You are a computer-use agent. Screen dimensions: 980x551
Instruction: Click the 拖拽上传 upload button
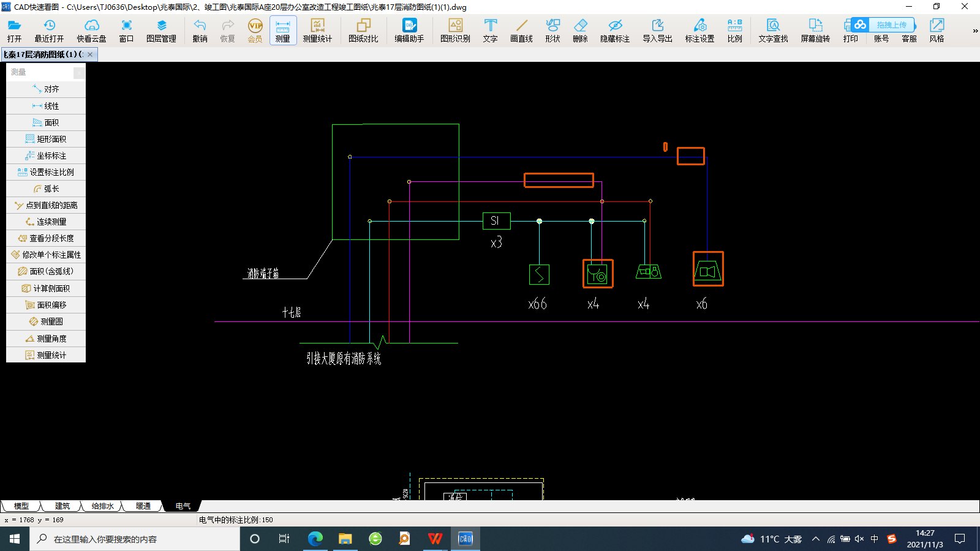click(x=883, y=24)
